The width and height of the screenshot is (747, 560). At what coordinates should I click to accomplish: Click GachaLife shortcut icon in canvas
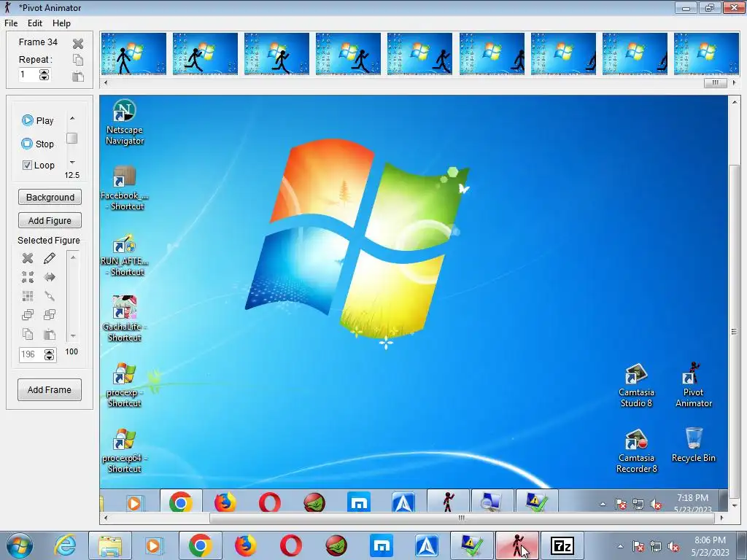point(124,319)
